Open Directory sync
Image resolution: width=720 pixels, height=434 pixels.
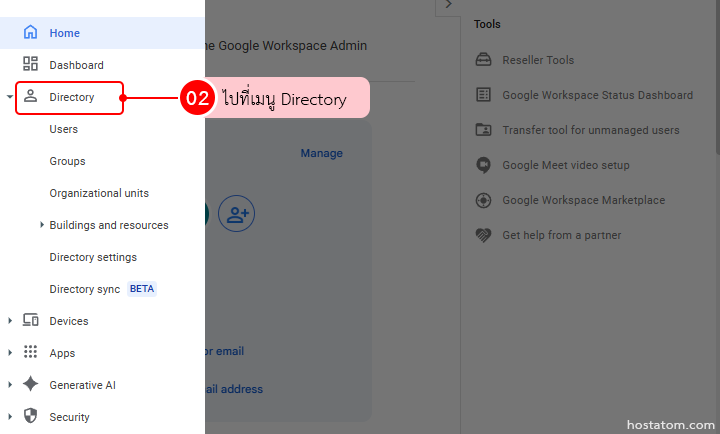pyautogui.click(x=84, y=289)
